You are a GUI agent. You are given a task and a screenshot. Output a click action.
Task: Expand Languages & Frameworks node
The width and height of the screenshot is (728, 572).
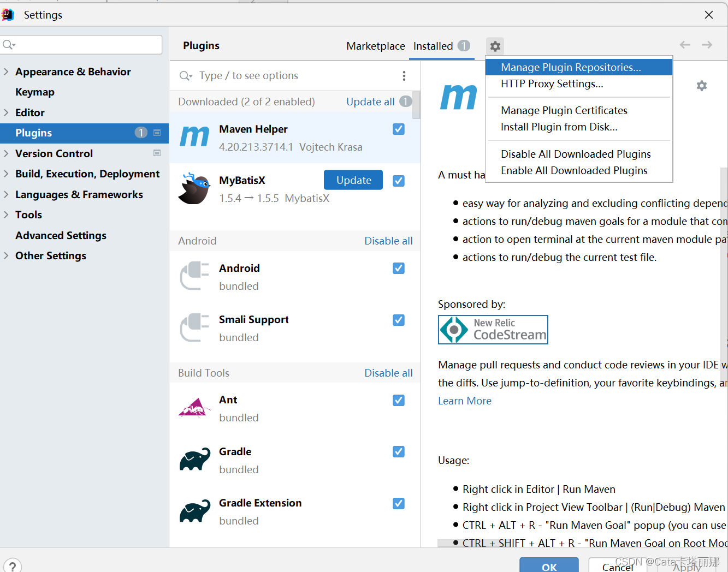point(6,194)
